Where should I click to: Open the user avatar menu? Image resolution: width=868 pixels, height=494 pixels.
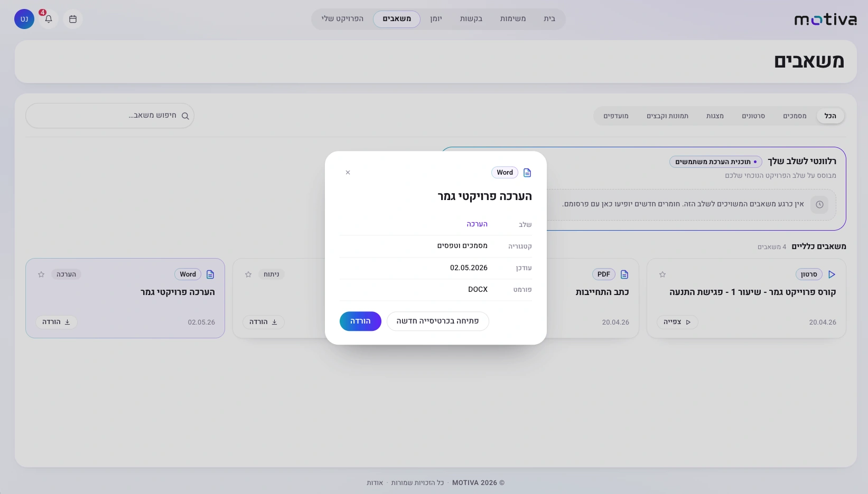click(24, 19)
